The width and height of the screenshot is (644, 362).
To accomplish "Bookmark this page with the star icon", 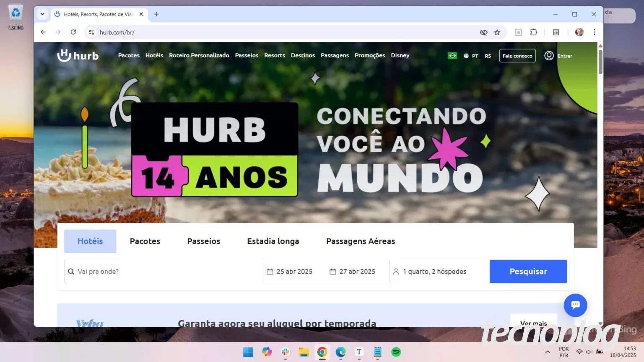I will point(497,32).
